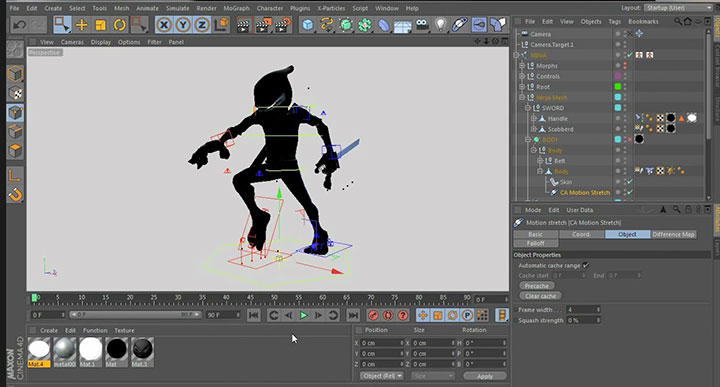Click the Root green layer color swatch
720x387 pixels.
click(x=618, y=86)
